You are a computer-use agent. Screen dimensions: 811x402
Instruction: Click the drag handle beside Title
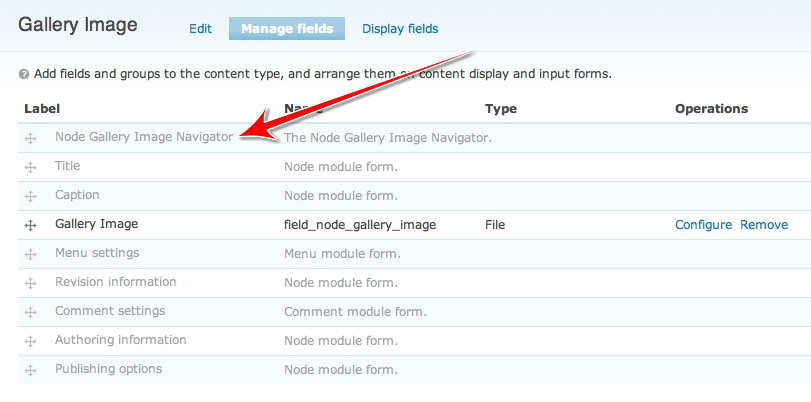(x=30, y=167)
